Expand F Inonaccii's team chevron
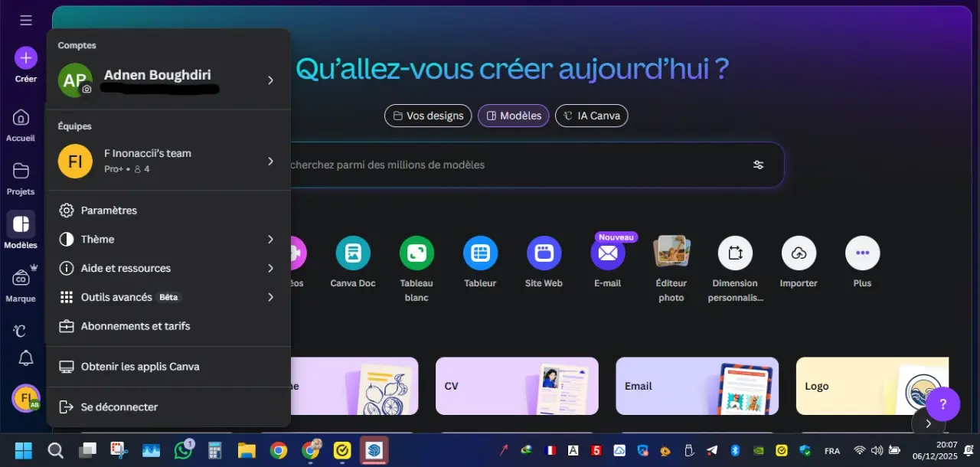 coord(270,161)
